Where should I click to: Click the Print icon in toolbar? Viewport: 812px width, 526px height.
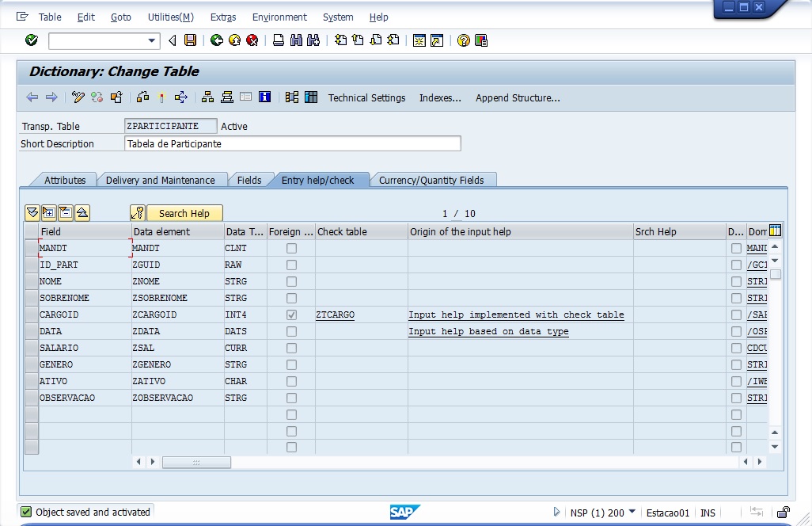[279, 40]
